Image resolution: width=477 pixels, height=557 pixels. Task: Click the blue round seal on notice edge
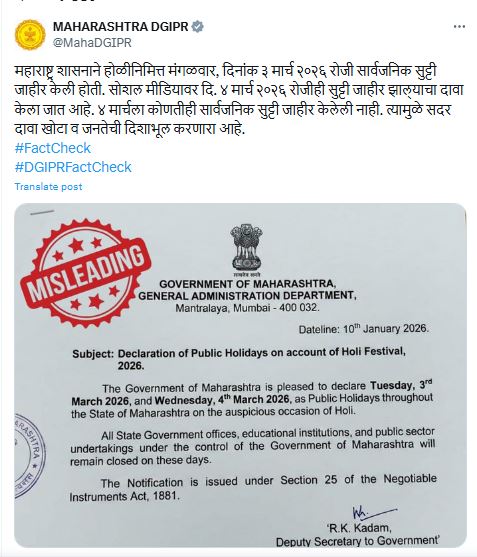click(30, 456)
